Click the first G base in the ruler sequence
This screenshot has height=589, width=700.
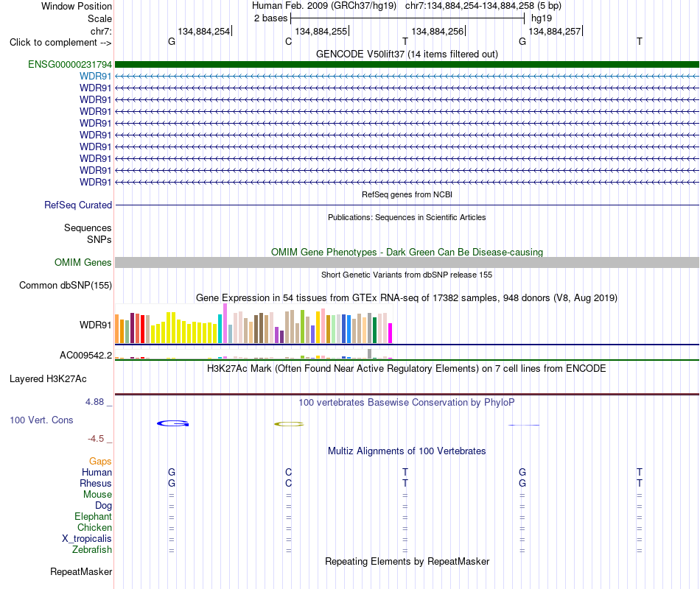172,41
